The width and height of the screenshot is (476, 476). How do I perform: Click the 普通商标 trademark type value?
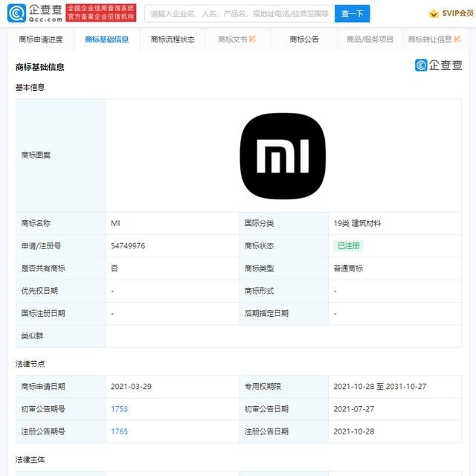coord(348,268)
